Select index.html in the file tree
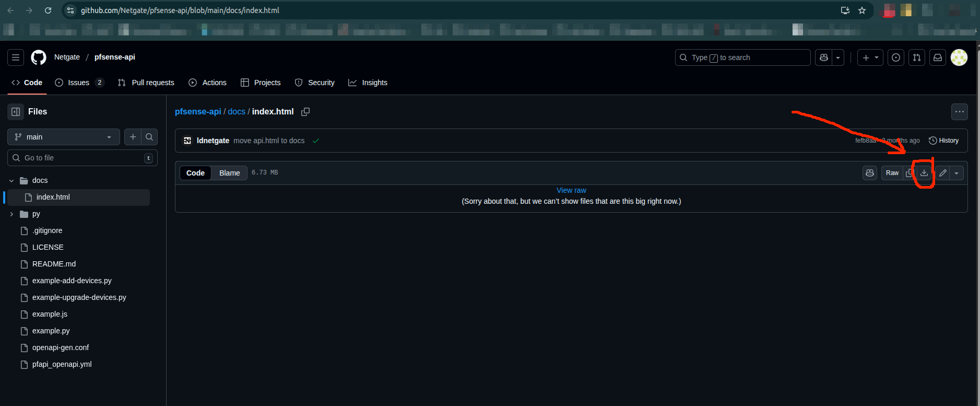The width and height of the screenshot is (980, 406). click(x=78, y=197)
